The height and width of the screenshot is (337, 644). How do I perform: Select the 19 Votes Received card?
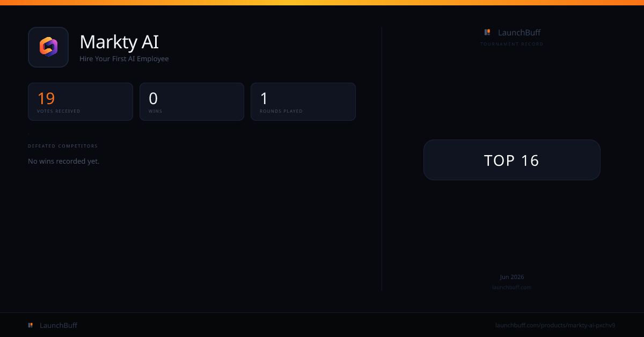point(80,101)
